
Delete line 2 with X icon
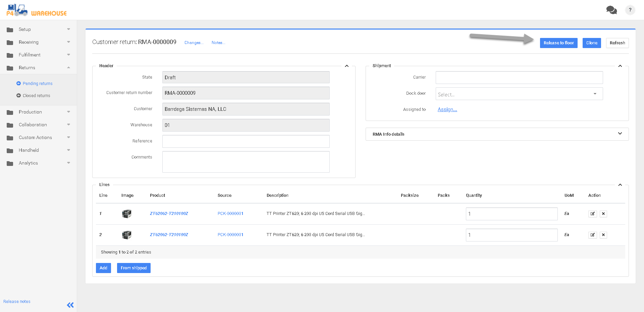click(x=603, y=235)
